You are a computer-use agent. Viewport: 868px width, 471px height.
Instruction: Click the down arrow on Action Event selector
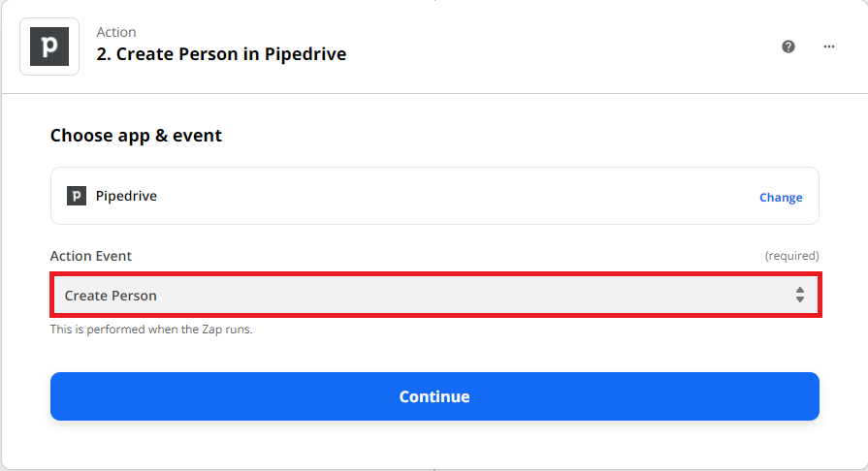[800, 299]
